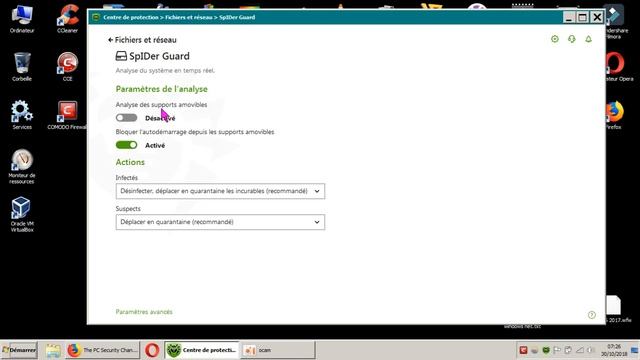
Task: Click Analyse du système en temps réel text
Action: pos(165,71)
